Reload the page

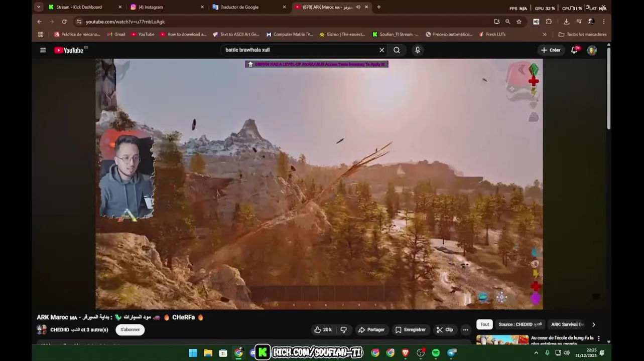(64, 22)
